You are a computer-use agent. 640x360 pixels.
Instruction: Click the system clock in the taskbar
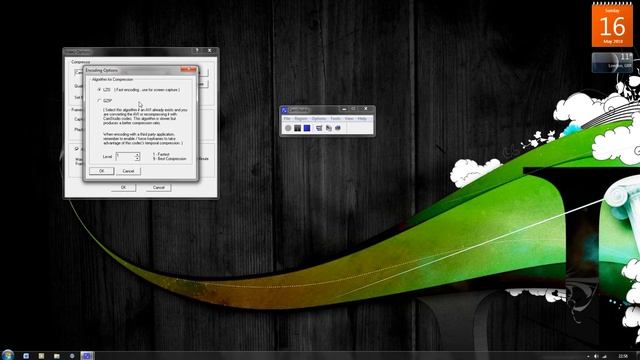(623, 356)
